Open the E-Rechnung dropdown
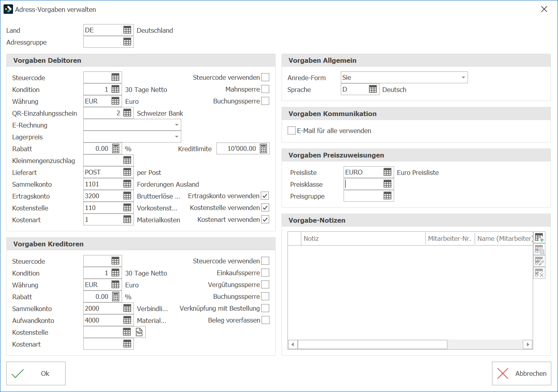This screenshot has width=558, height=392. pyautogui.click(x=177, y=125)
